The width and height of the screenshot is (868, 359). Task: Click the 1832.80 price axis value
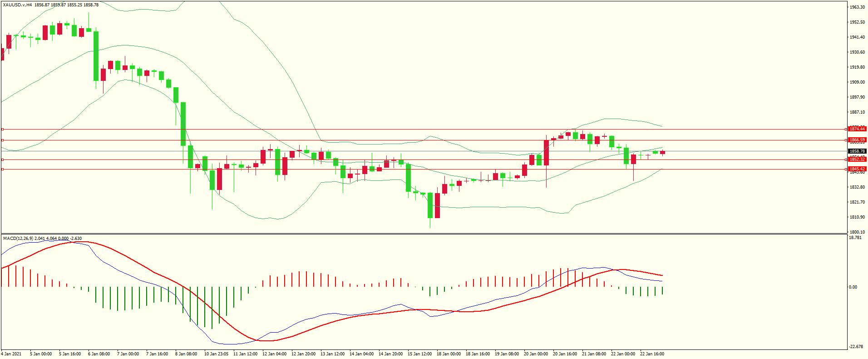coord(857,187)
